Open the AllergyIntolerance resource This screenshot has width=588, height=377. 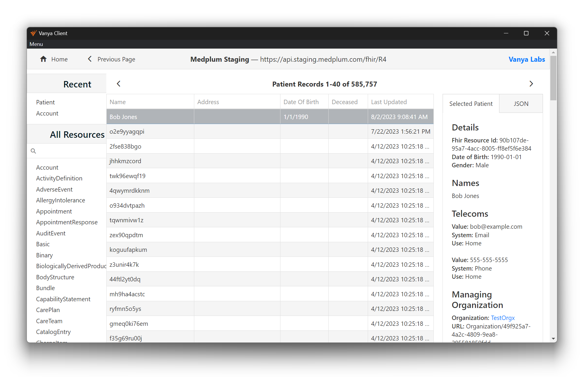coord(60,200)
